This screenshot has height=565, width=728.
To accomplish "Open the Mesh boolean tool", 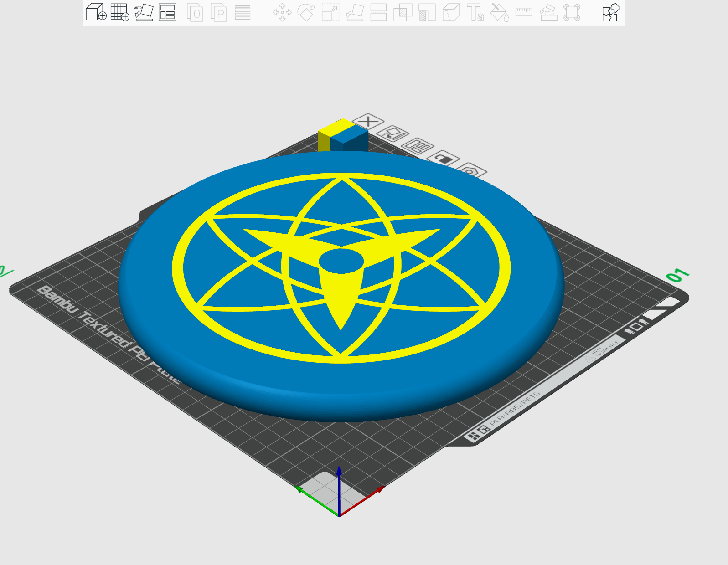I will click(x=403, y=12).
